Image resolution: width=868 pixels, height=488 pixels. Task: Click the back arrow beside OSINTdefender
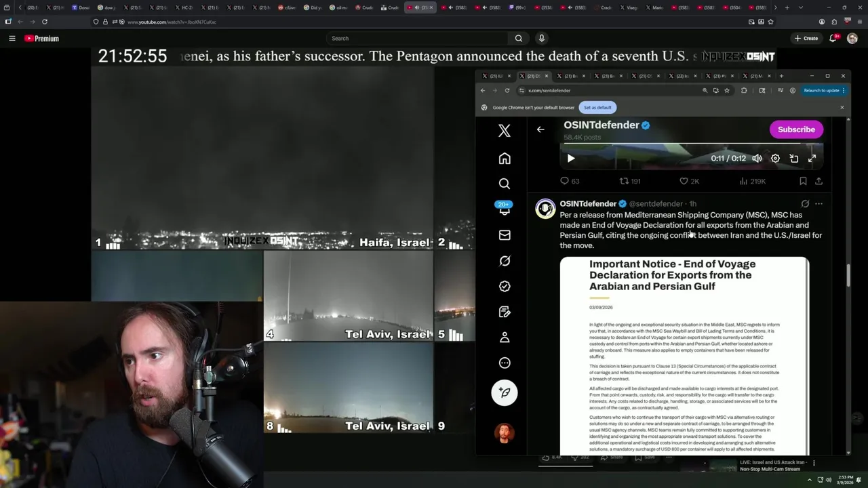coord(540,129)
